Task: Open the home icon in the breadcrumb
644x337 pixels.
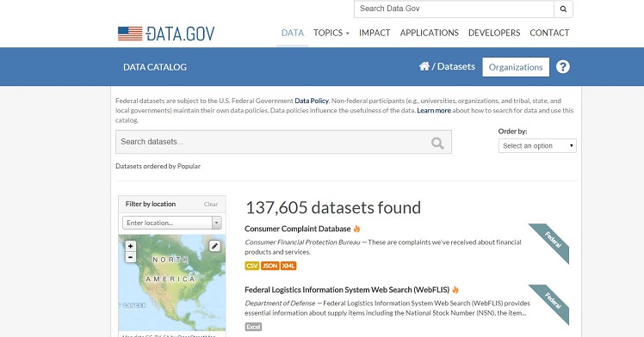Action: 424,66
